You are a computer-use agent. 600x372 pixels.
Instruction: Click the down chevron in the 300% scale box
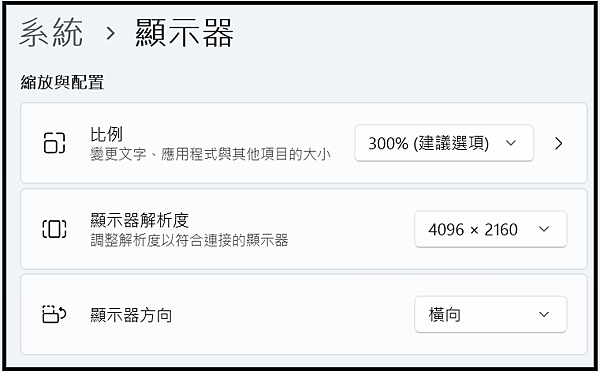pyautogui.click(x=511, y=143)
